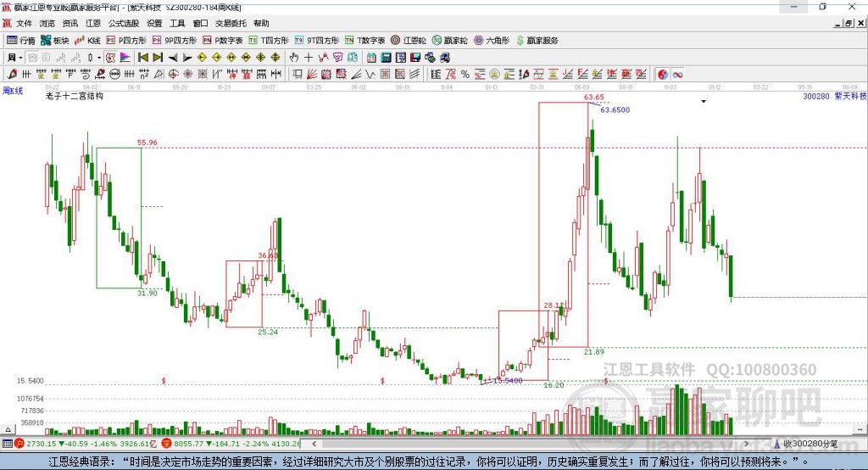Viewport: 868px width, 470px height.
Task: Click the 63.6500 high price label
Action: (615, 109)
